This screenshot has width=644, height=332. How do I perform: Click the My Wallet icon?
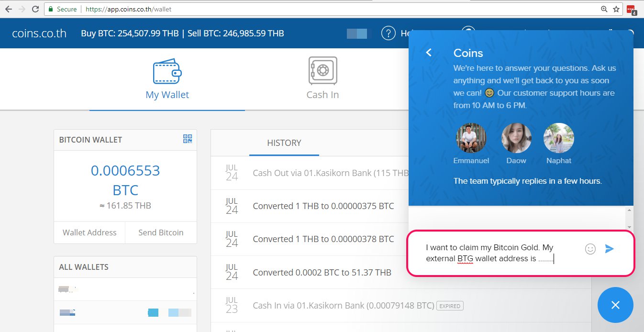pos(167,71)
